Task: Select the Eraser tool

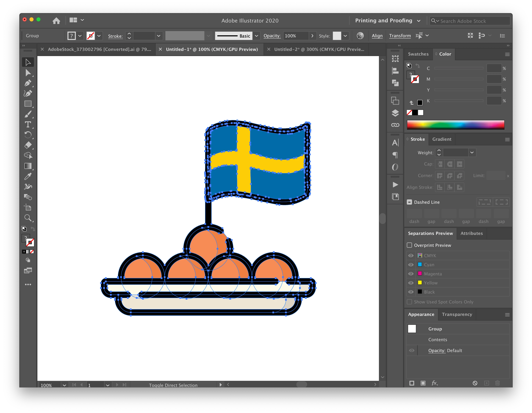Action: point(28,145)
